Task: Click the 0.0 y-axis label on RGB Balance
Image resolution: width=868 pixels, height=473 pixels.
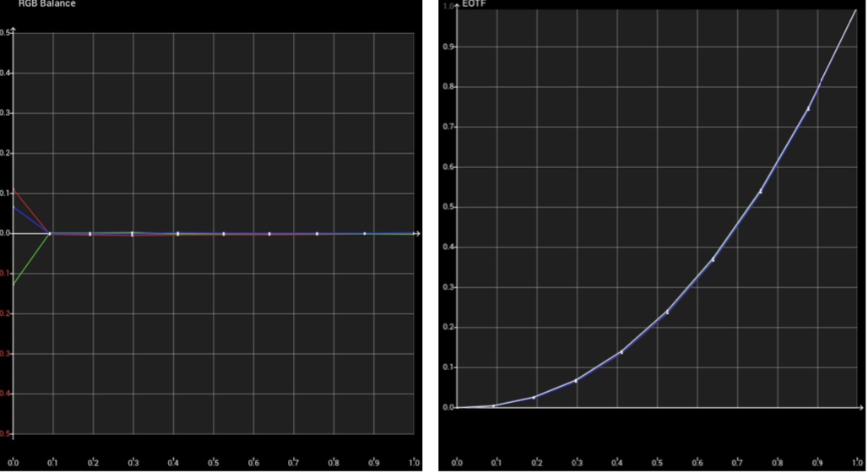Action: [x=7, y=233]
